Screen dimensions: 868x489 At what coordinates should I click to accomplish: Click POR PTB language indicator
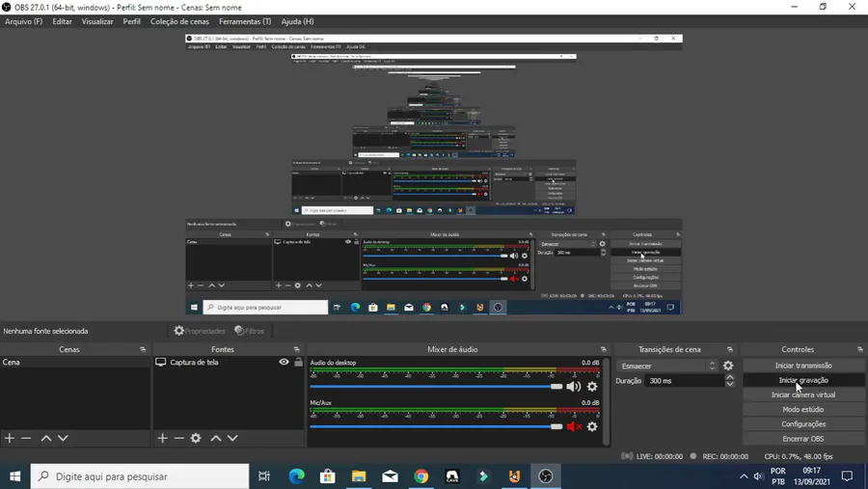click(778, 476)
